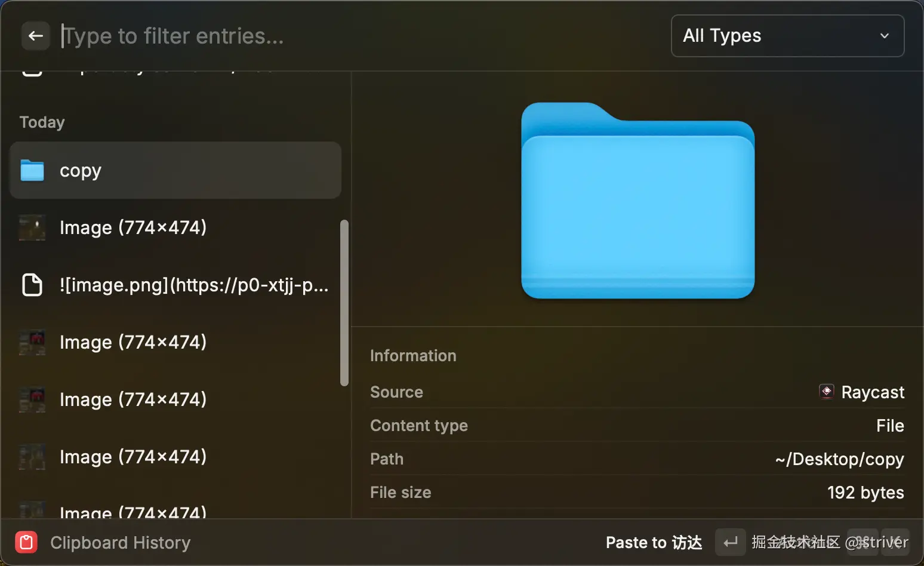The height and width of the screenshot is (566, 924).
Task: Click the Raycast source app icon
Action: pos(827,392)
